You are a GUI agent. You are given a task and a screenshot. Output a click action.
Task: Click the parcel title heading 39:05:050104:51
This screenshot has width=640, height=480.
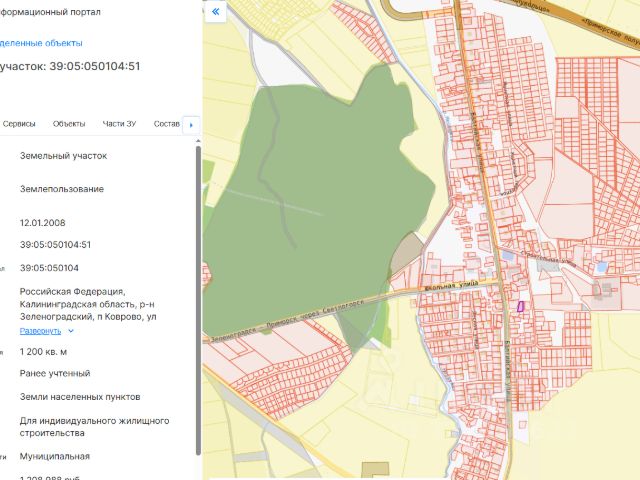pos(70,66)
